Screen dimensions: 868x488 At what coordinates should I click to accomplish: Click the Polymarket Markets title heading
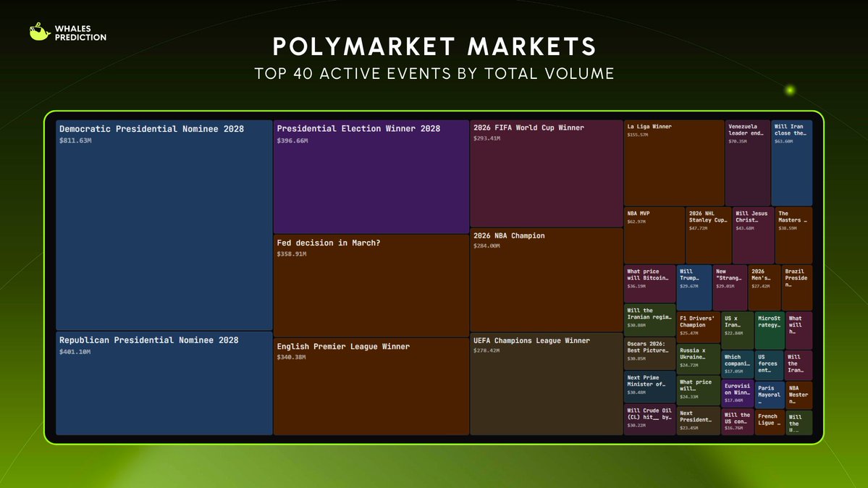[x=434, y=46]
